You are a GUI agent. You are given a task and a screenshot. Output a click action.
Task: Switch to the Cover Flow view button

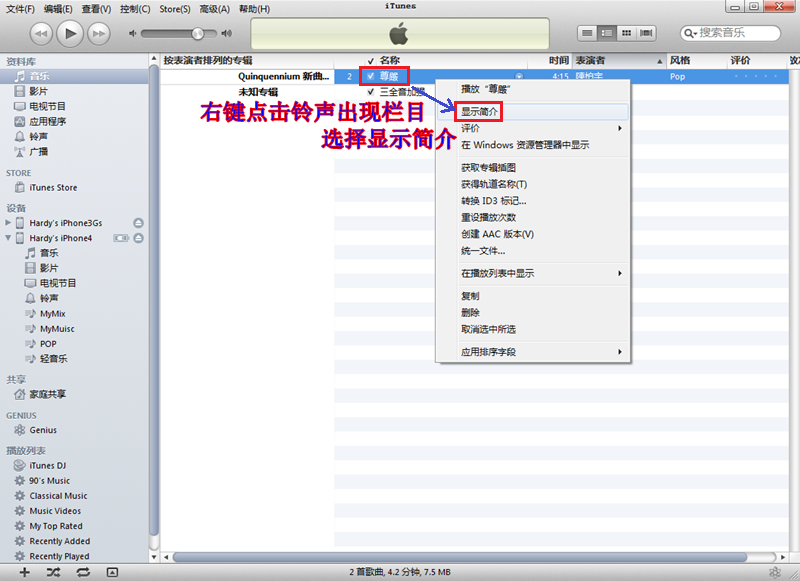point(646,33)
